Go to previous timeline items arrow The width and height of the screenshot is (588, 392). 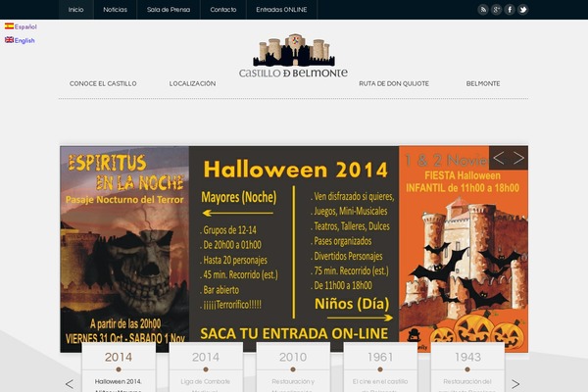tap(70, 384)
